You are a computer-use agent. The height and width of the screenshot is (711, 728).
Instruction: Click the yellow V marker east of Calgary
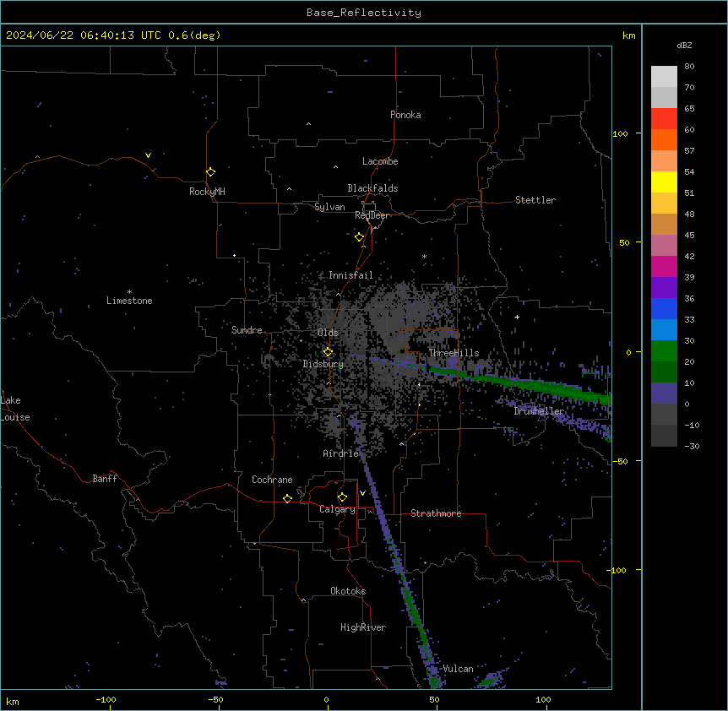pos(362,493)
